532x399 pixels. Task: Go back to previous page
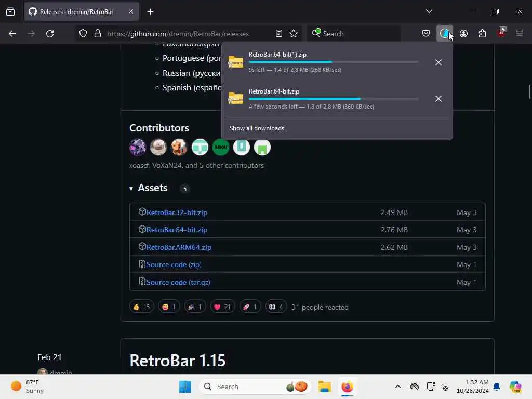point(12,34)
